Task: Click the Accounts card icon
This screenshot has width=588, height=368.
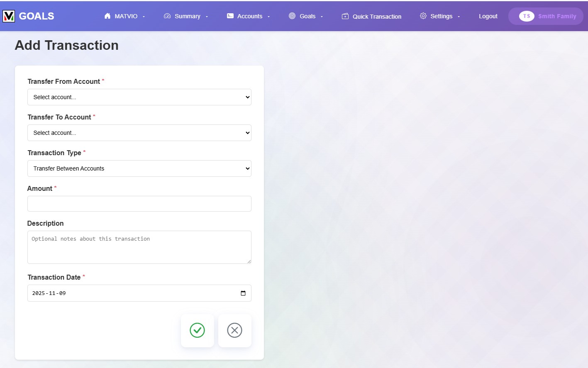Action: pyautogui.click(x=230, y=16)
